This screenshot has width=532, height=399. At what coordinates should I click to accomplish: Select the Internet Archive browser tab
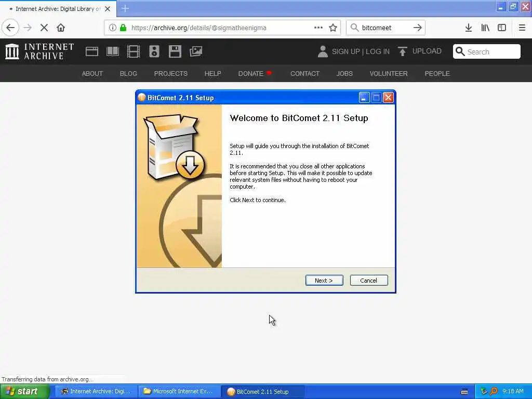pyautogui.click(x=58, y=9)
